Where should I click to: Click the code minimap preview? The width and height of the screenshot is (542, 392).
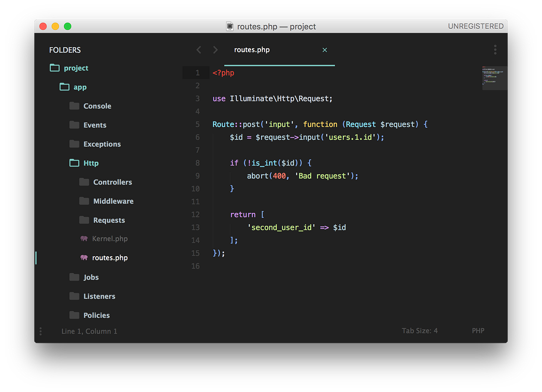click(495, 78)
